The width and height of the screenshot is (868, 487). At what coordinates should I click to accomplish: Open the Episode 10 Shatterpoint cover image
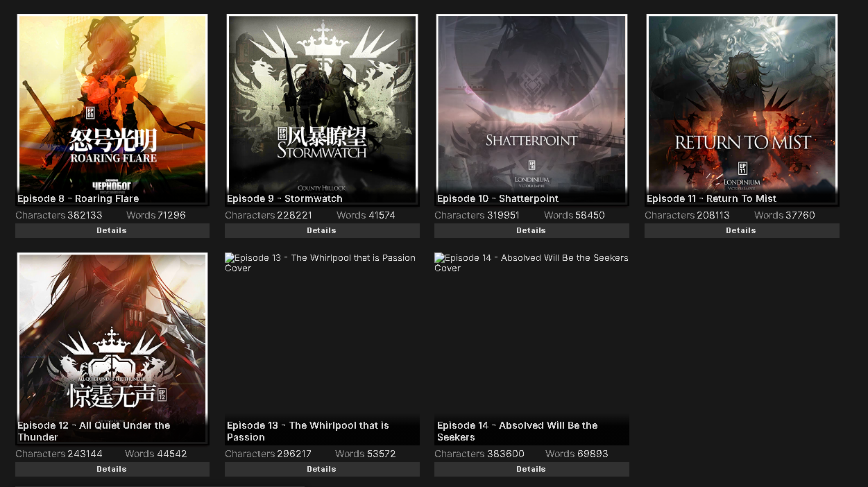click(x=531, y=110)
